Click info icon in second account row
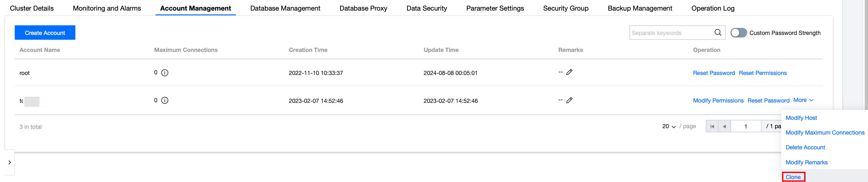Viewport: 868px width, 182px height. pyautogui.click(x=165, y=100)
